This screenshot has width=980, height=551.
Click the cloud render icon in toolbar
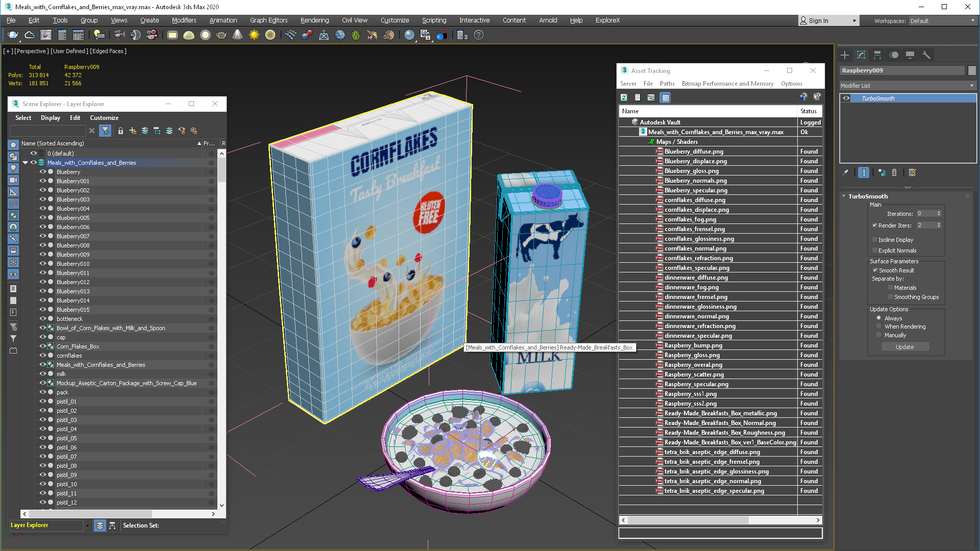[30, 35]
